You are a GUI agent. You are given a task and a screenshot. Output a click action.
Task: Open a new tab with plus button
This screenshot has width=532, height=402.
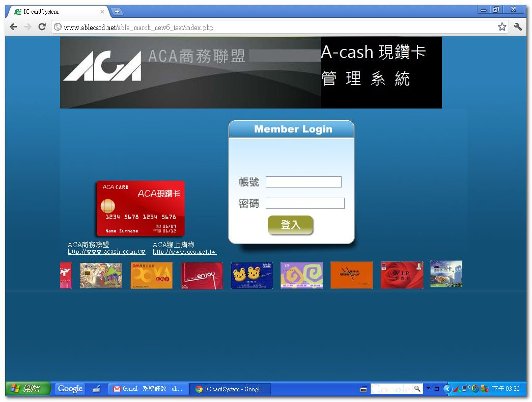click(x=117, y=11)
